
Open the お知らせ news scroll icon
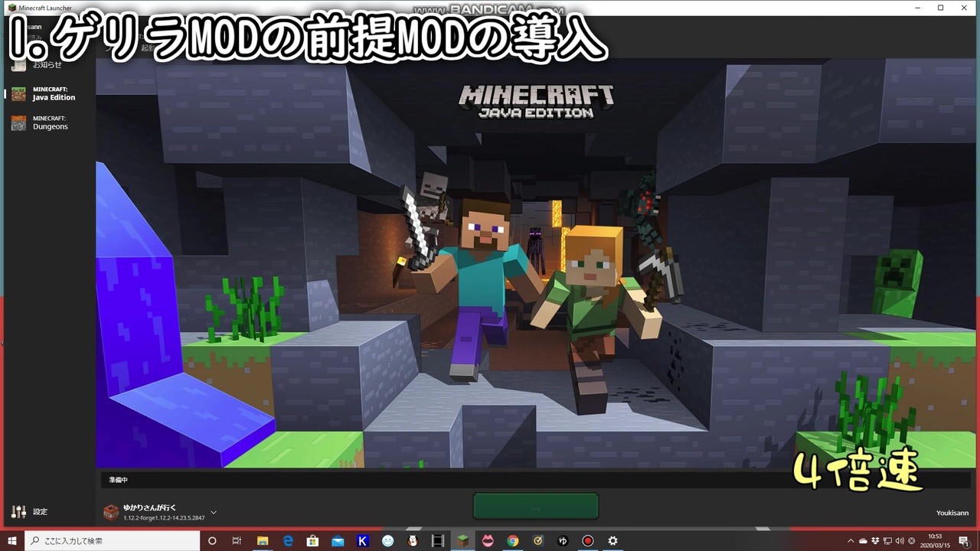pos(18,65)
